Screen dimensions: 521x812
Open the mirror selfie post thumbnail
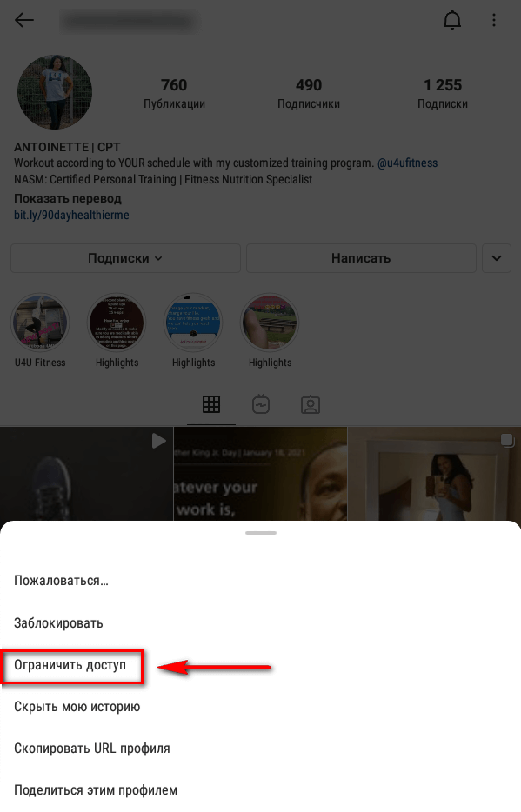434,473
